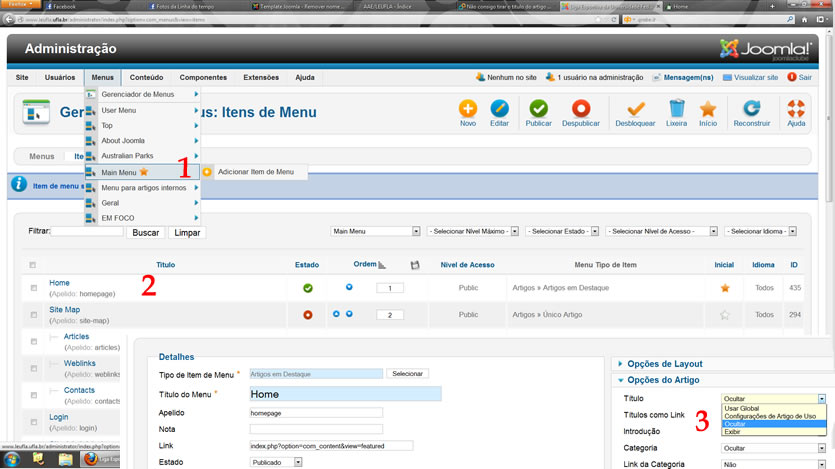Select Adicionar Item de Menu submenu entry
Viewport: 835px width, 469px height.
255,172
